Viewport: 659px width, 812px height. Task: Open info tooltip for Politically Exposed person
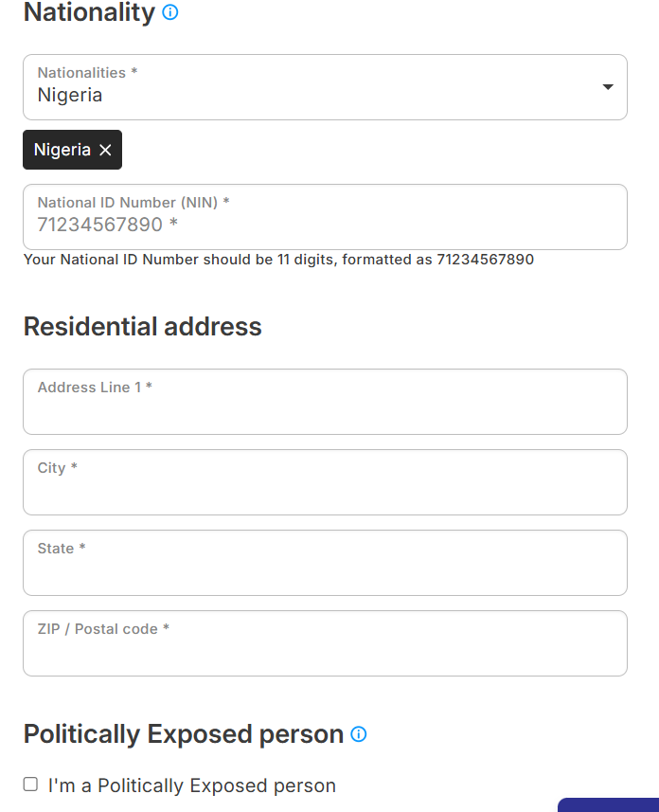pos(359,734)
